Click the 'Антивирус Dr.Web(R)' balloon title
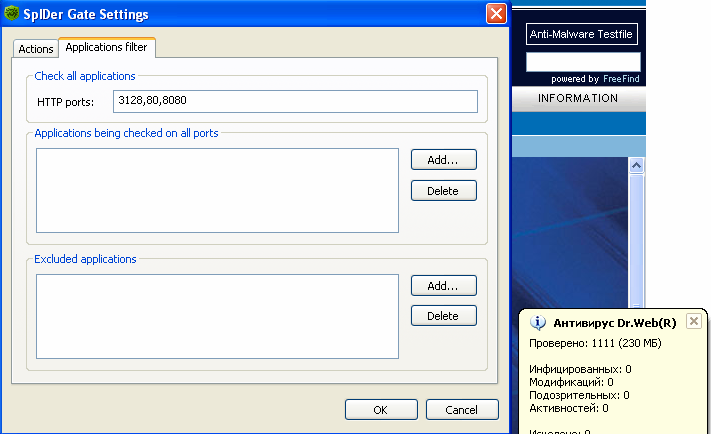The height and width of the screenshot is (435, 711). coord(614,323)
